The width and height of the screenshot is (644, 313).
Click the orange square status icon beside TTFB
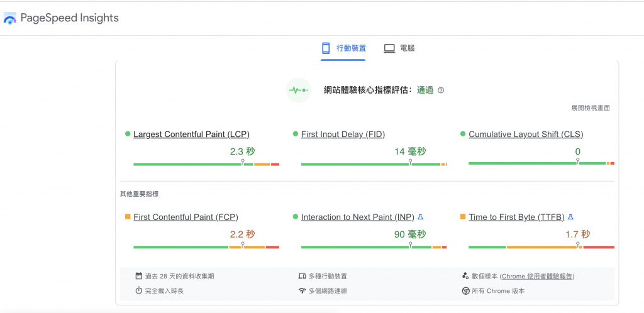tap(463, 217)
